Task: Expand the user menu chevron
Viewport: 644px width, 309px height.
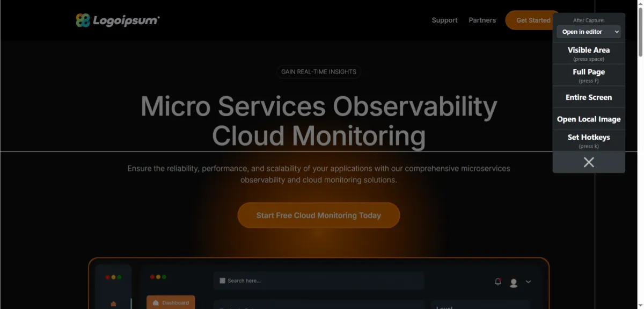Action: [x=528, y=282]
